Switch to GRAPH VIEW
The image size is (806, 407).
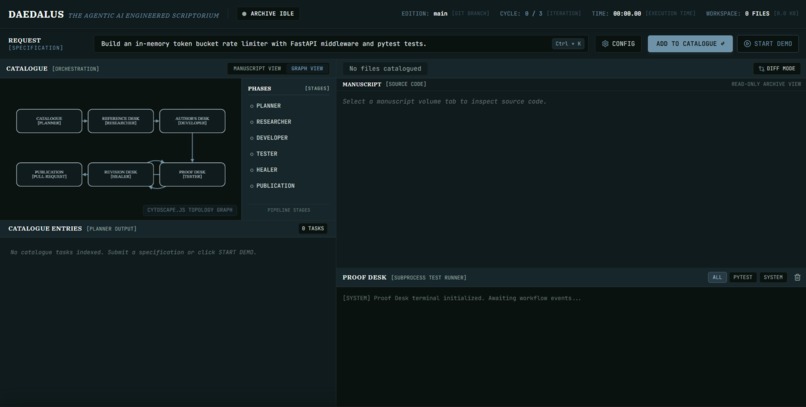click(x=307, y=68)
